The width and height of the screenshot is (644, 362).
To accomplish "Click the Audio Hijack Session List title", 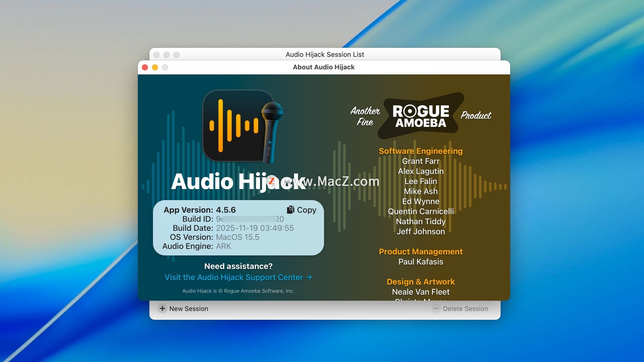I will coord(325,54).
